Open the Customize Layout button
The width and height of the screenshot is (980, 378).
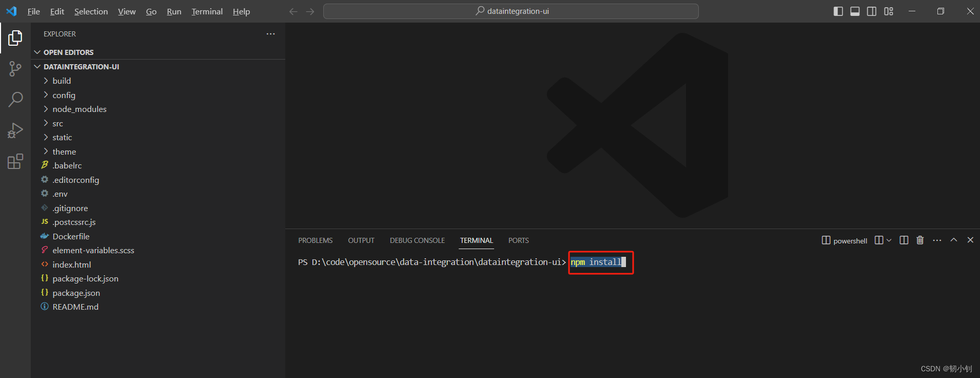click(889, 11)
